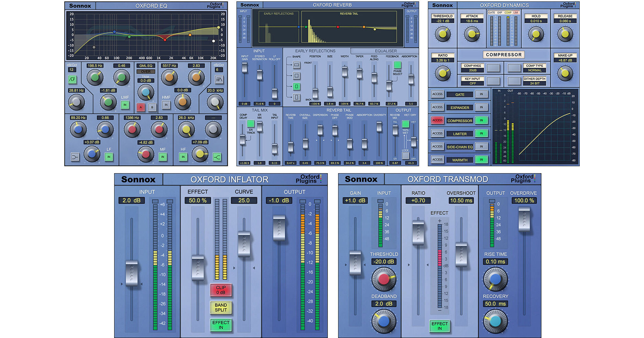The width and height of the screenshot is (644, 338).
Task: Select the GATE meter tab on Oxford Dynamics
Action: 492,12
